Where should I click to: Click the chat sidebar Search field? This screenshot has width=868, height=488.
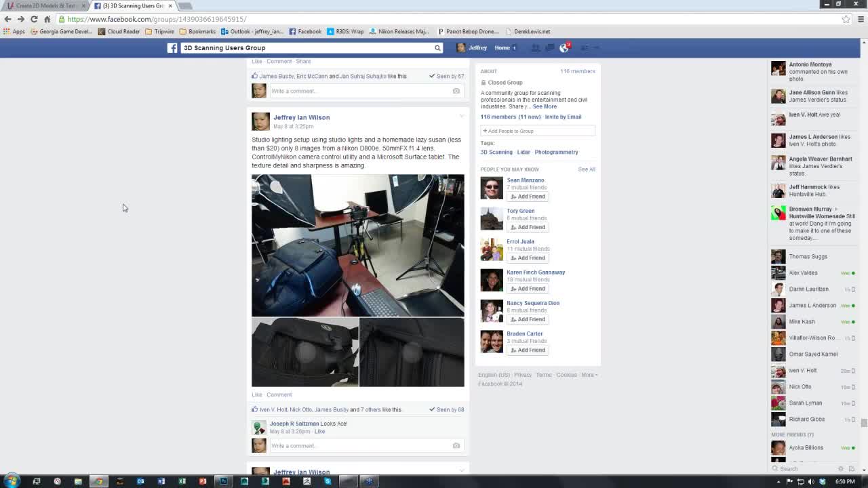pos(804,468)
